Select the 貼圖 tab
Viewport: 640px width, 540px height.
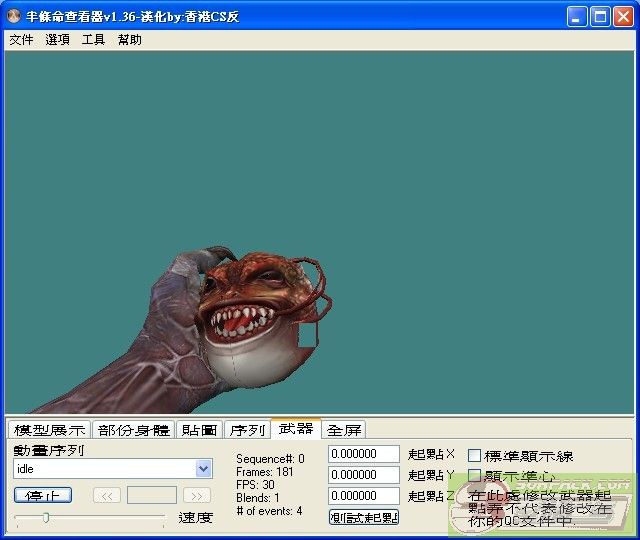(199, 430)
